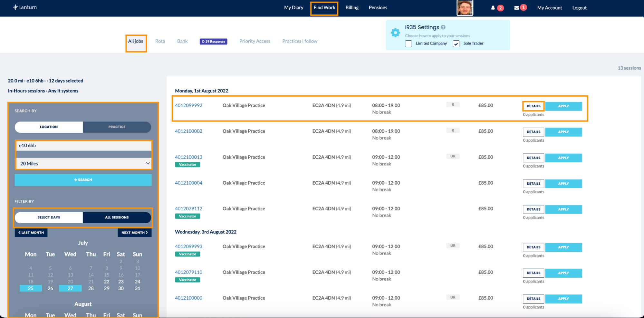Go to Last Month in calendar
Screen dimensions: 644x318
(x=31, y=233)
